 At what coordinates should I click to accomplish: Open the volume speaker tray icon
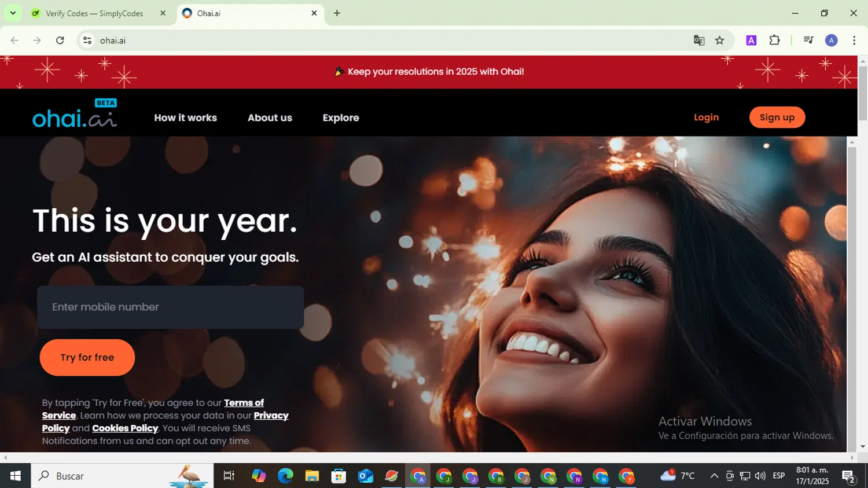760,476
